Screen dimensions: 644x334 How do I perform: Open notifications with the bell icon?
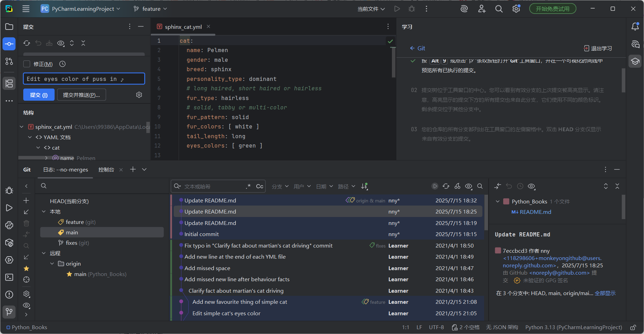[635, 26]
